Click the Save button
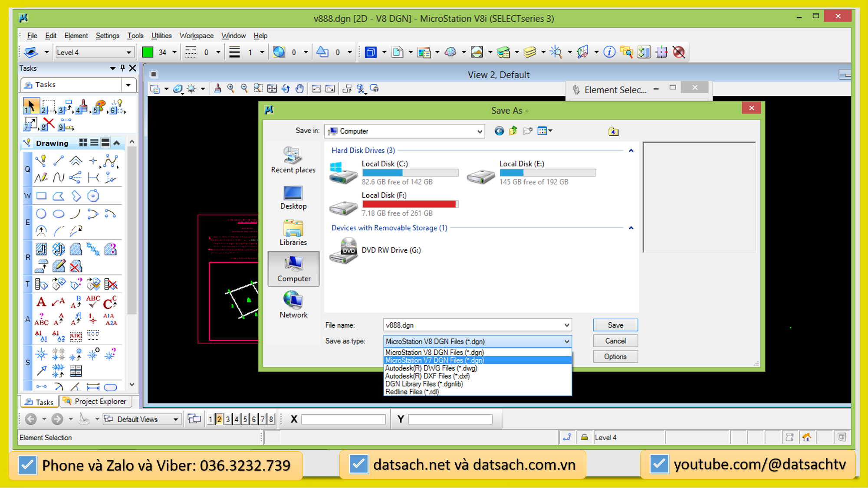868x488 pixels. [x=615, y=325]
